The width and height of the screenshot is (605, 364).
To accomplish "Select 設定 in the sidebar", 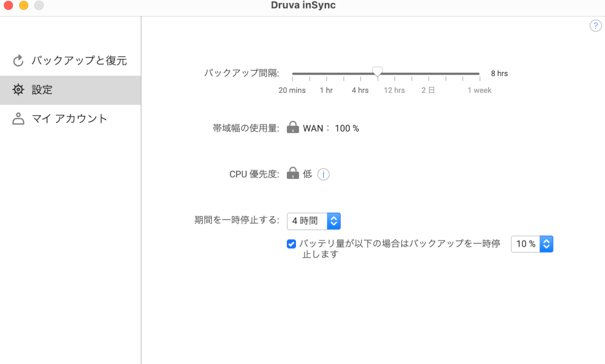I will click(42, 90).
